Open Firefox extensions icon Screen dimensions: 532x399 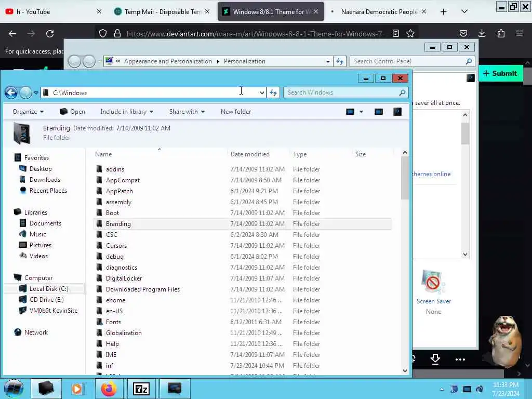pyautogui.click(x=501, y=33)
